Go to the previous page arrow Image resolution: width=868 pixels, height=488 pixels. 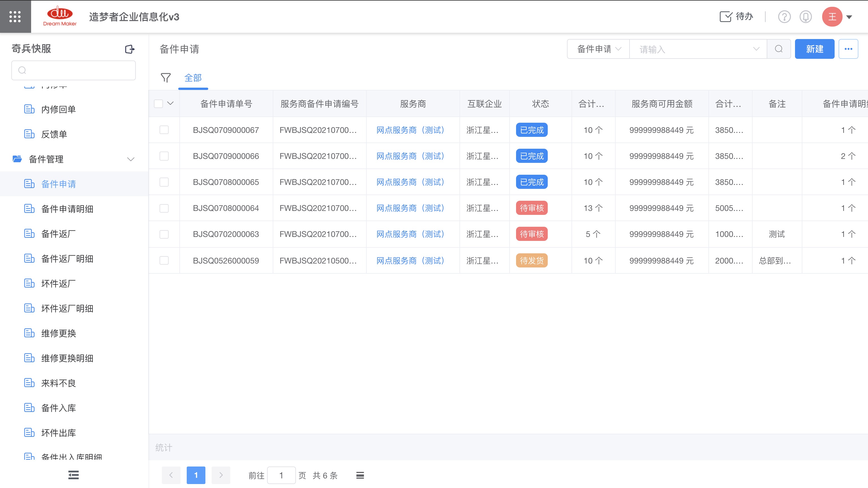(171, 475)
